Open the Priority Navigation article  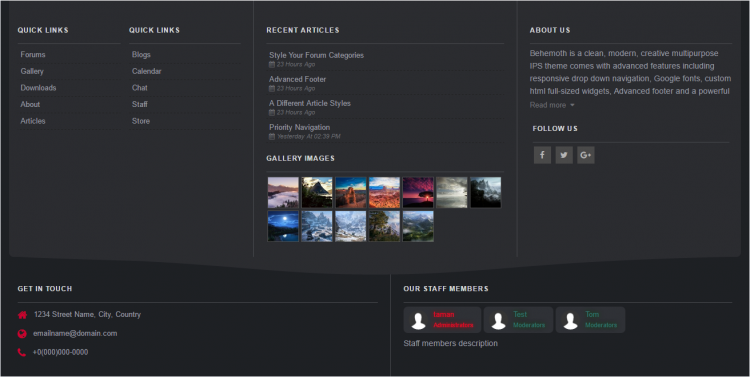299,127
